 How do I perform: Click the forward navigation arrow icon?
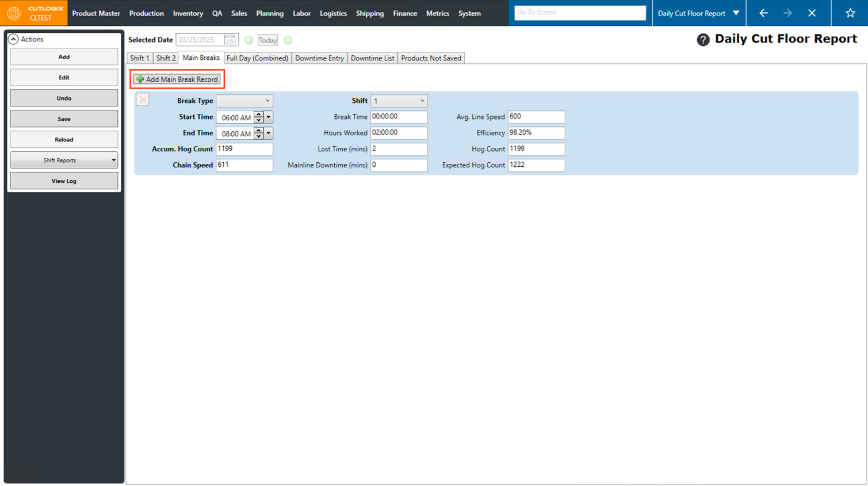click(787, 13)
